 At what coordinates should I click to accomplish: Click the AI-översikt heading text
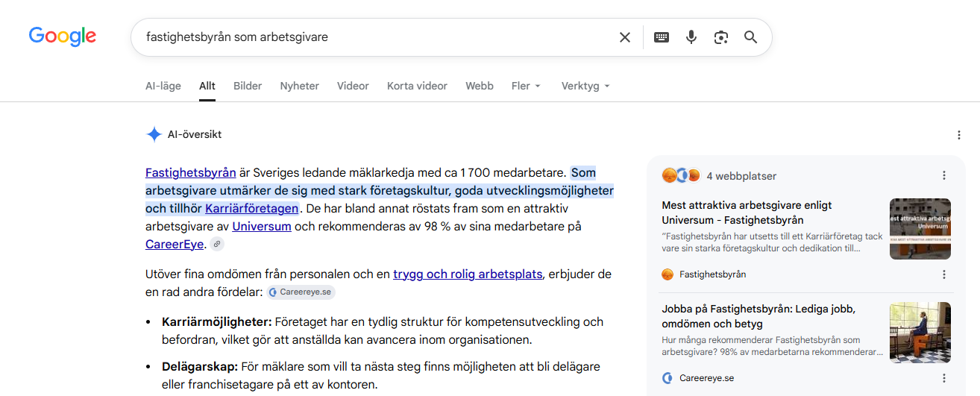[x=195, y=135]
